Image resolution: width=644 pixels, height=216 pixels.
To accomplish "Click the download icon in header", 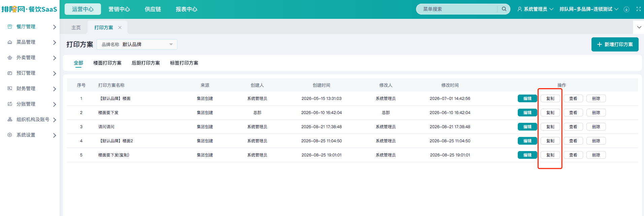I will pos(626,9).
